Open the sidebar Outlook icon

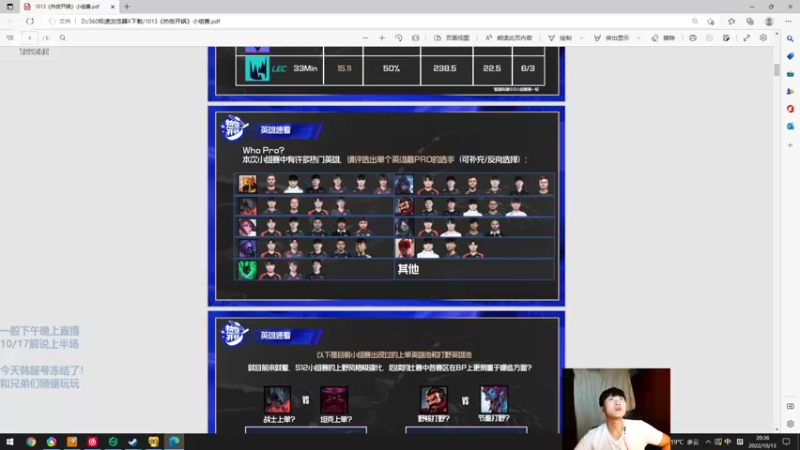click(790, 126)
